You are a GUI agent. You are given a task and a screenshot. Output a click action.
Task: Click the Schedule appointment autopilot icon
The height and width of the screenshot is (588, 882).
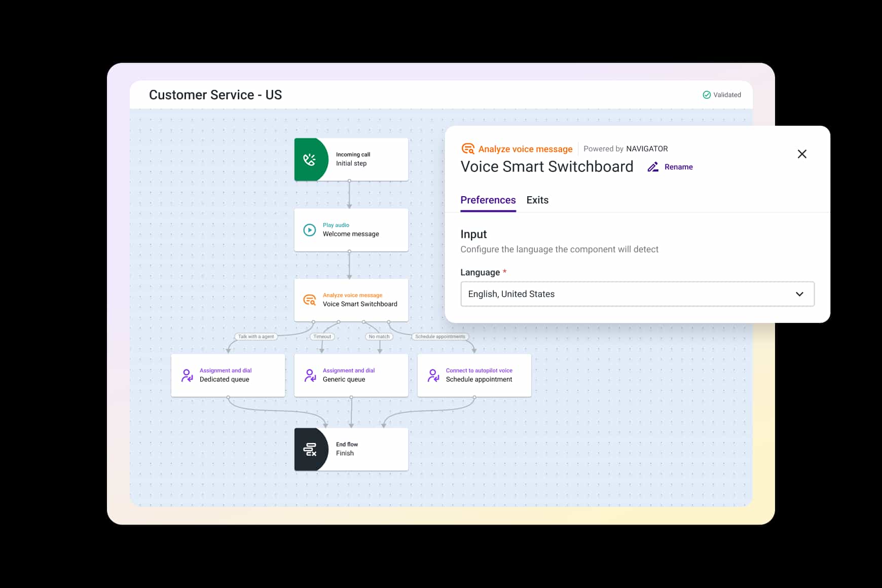pos(433,376)
